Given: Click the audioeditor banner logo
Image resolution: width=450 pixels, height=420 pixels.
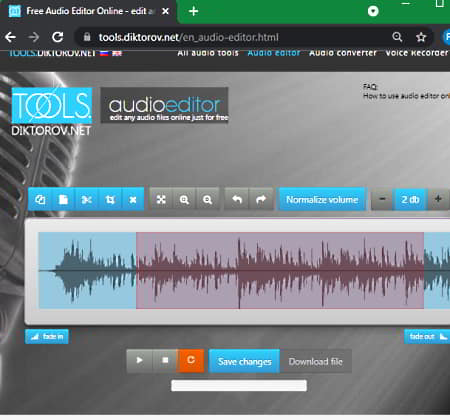Looking at the screenshot, I should point(165,105).
